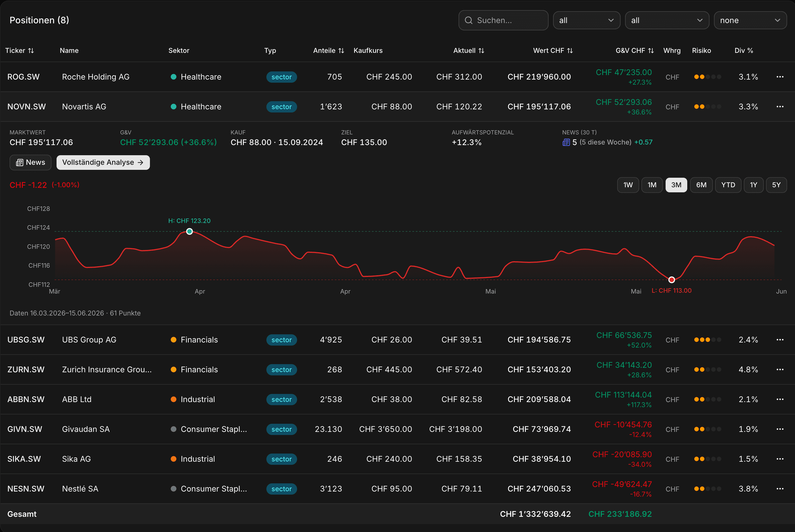This screenshot has width=795, height=532.
Task: Click the Positionen (8) heading
Action: tap(39, 20)
